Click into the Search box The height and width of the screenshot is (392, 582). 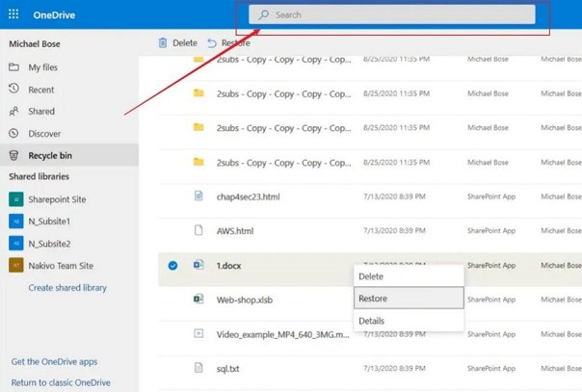[392, 14]
